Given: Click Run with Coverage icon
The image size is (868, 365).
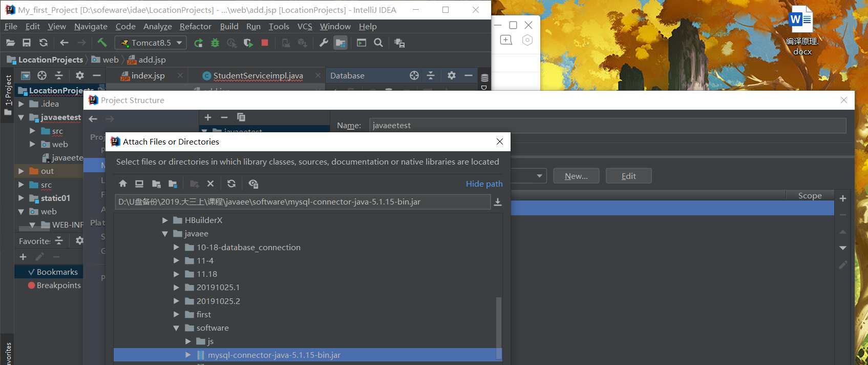Looking at the screenshot, I should [248, 43].
